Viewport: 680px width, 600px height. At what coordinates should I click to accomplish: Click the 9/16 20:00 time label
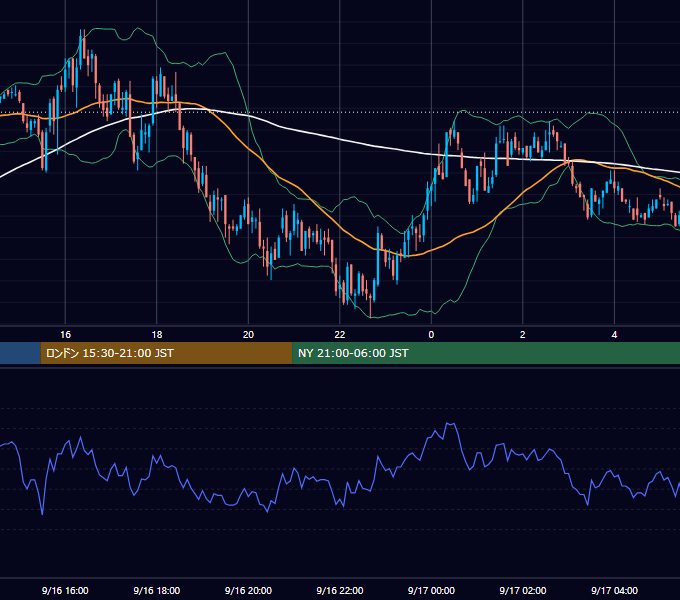click(248, 590)
